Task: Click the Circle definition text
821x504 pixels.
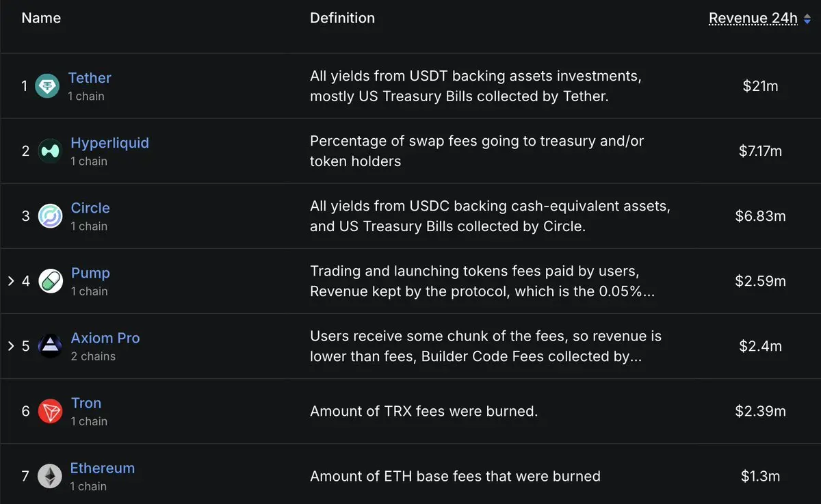Action: coord(490,216)
